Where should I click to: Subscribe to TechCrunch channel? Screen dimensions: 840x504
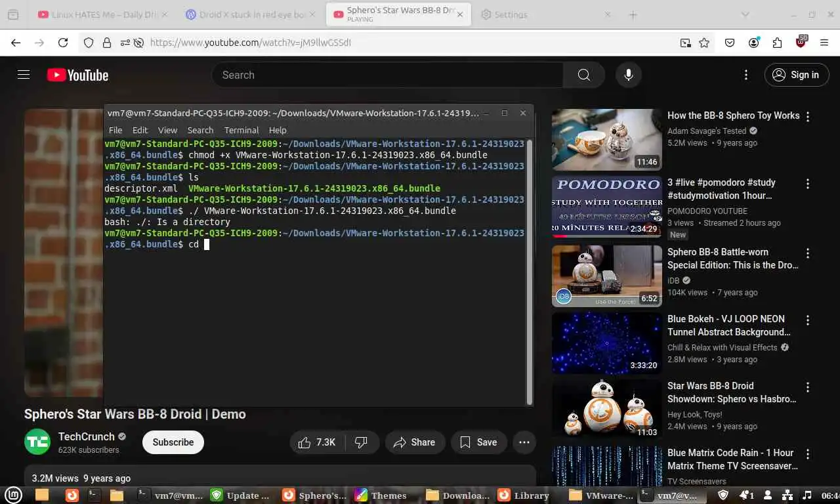point(173,442)
